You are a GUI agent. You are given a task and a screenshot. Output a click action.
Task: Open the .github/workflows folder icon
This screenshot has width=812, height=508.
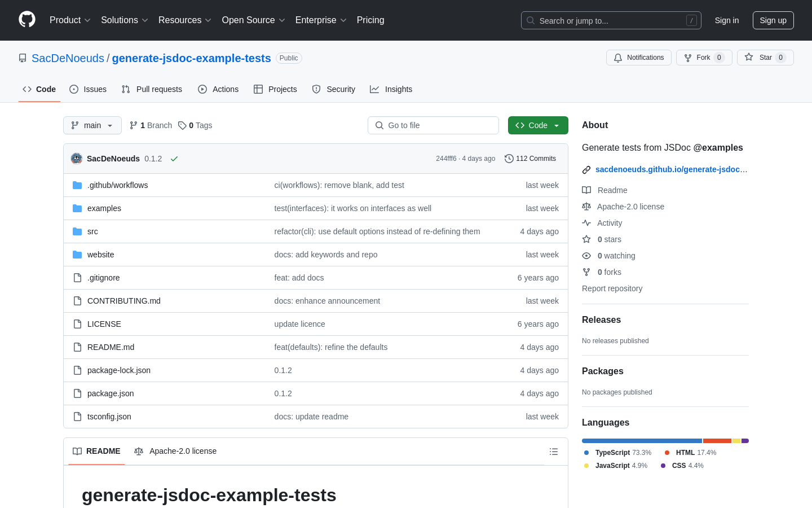click(77, 185)
